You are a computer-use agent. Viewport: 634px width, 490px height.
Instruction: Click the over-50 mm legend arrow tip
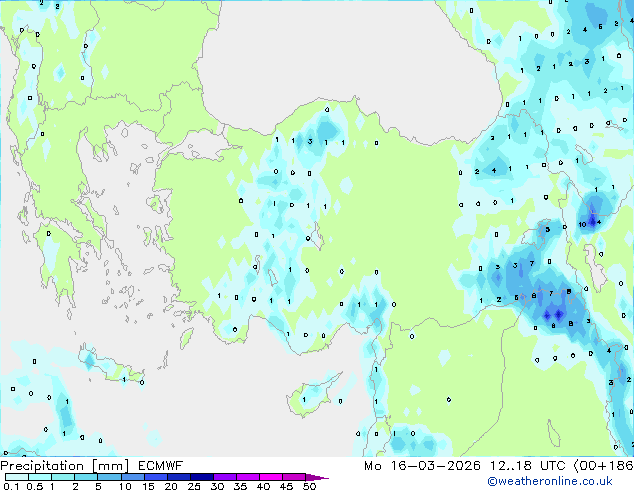coord(317,477)
